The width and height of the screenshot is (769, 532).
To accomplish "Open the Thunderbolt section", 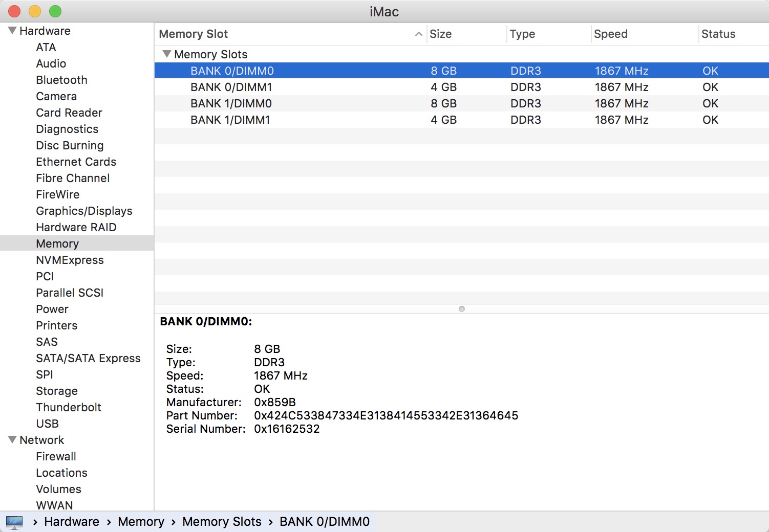I will click(69, 407).
